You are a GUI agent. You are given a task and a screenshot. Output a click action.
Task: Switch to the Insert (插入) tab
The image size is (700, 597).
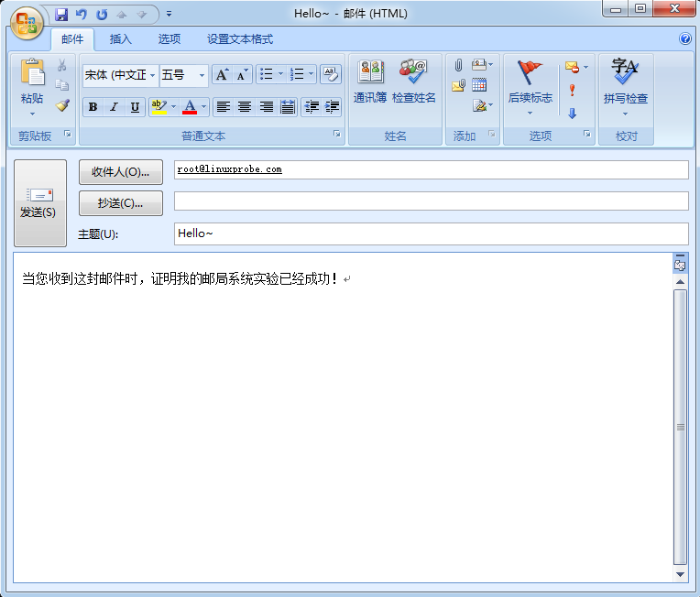click(121, 39)
